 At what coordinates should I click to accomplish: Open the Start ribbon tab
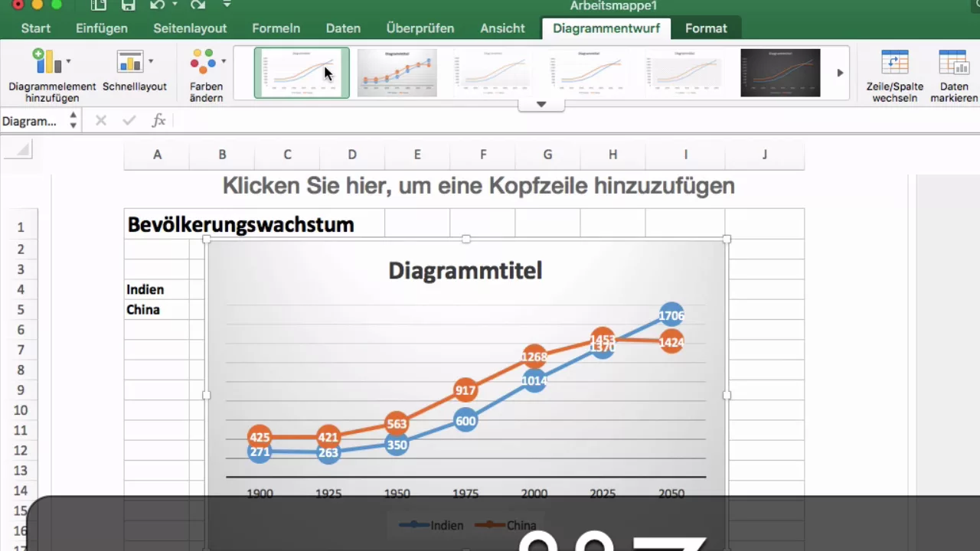coord(36,28)
